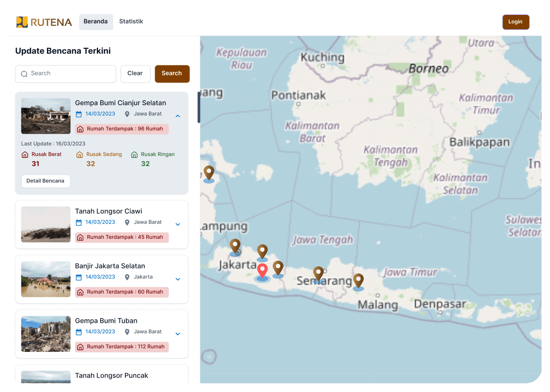Click the Rusak Berat count 31

pos(36,164)
